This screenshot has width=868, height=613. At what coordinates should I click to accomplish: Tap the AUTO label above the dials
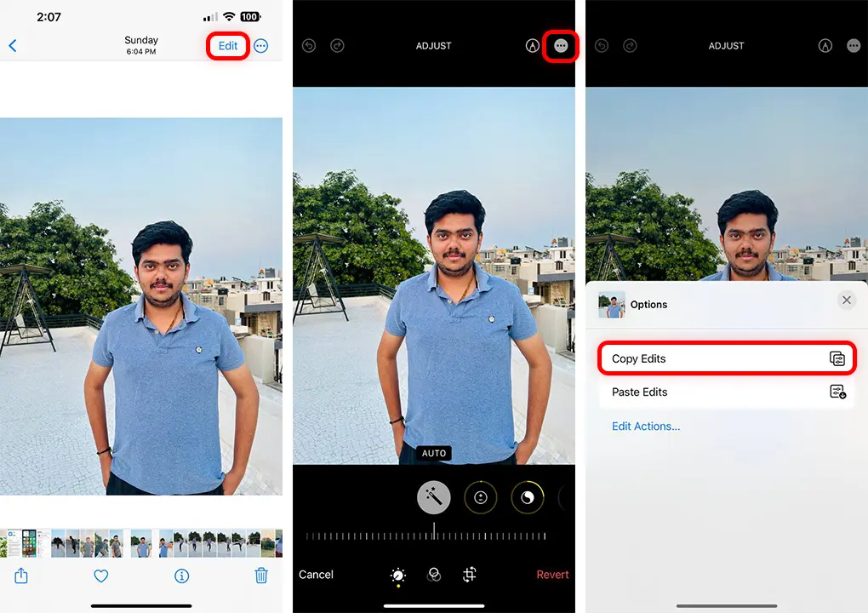click(x=434, y=453)
